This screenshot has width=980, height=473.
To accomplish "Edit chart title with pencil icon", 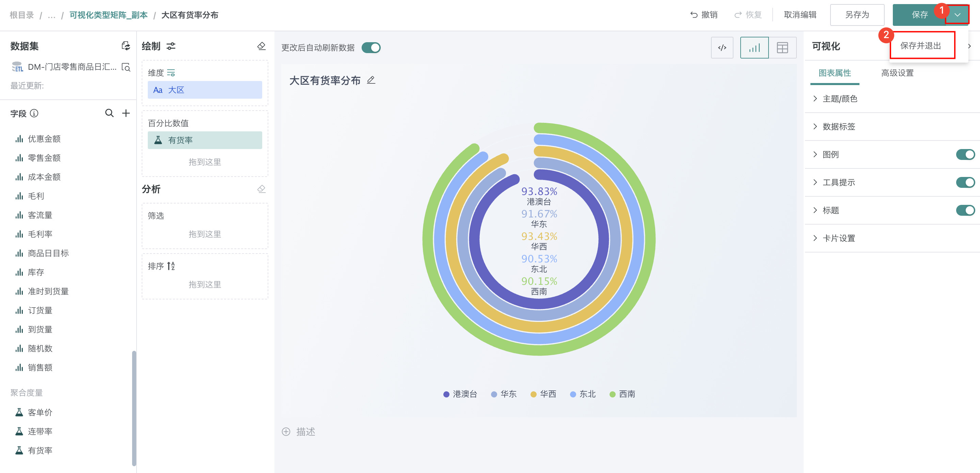I will pos(371,80).
